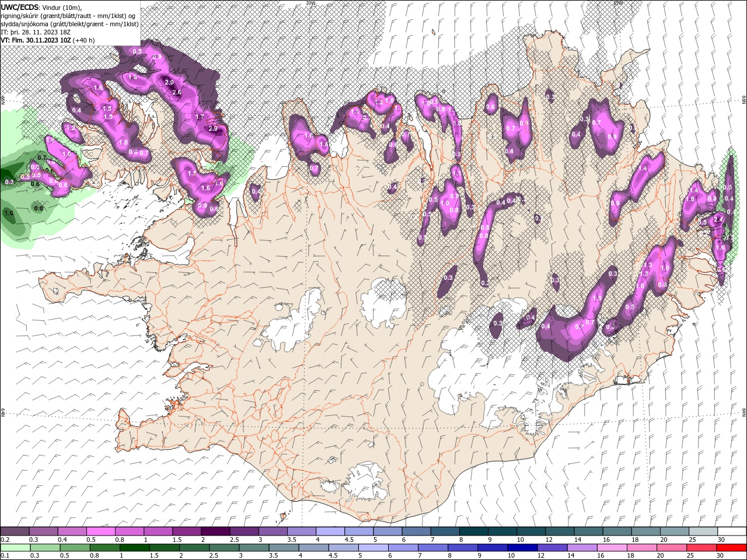The height and width of the screenshot is (560, 747).
Task: Click the '1.7' snowfall value in the Westfjords
Action: (x=200, y=117)
